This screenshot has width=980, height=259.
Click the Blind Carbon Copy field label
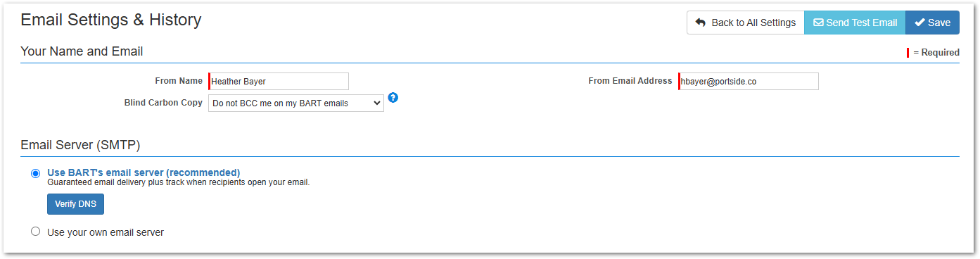(163, 103)
